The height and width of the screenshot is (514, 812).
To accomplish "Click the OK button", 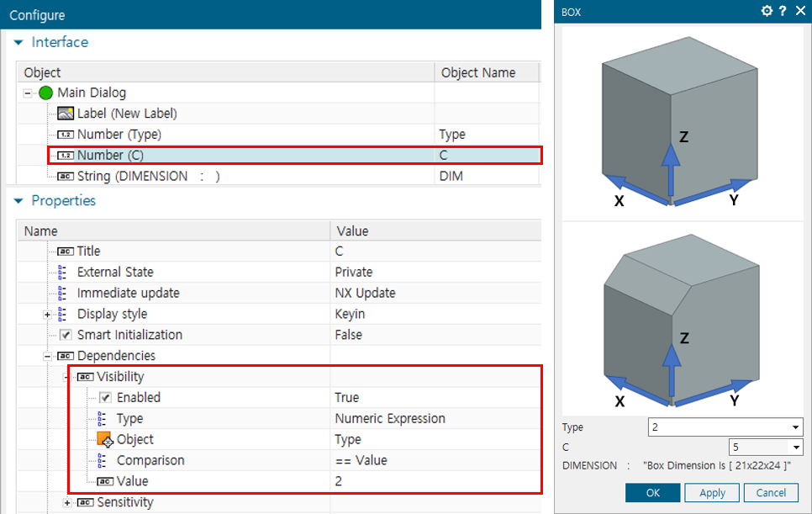I will tap(652, 493).
